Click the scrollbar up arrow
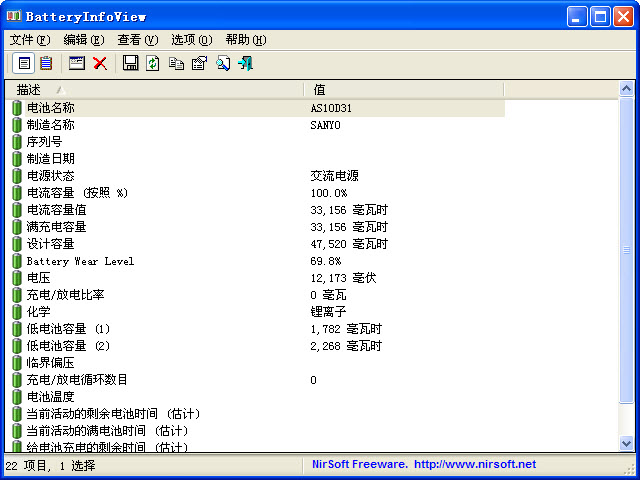This screenshot has width=640, height=480. [x=626, y=88]
